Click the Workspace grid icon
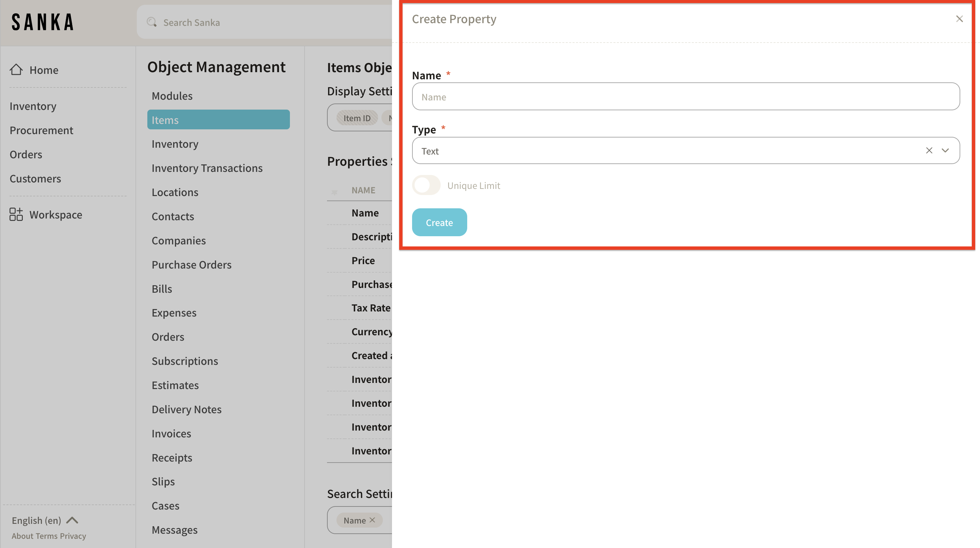The height and width of the screenshot is (548, 980). point(16,214)
